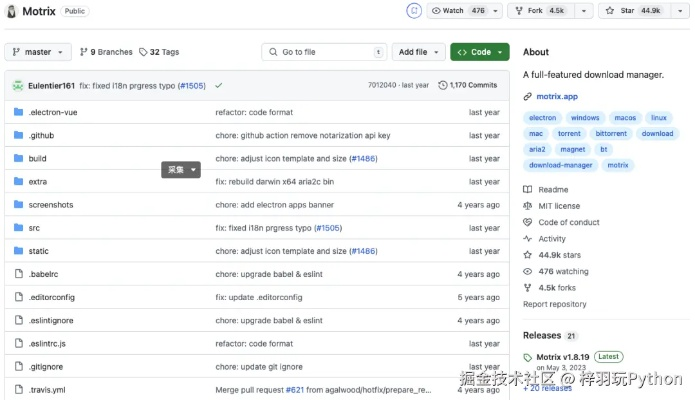Click the Report repository link
The image size is (695, 400).
coord(554,304)
